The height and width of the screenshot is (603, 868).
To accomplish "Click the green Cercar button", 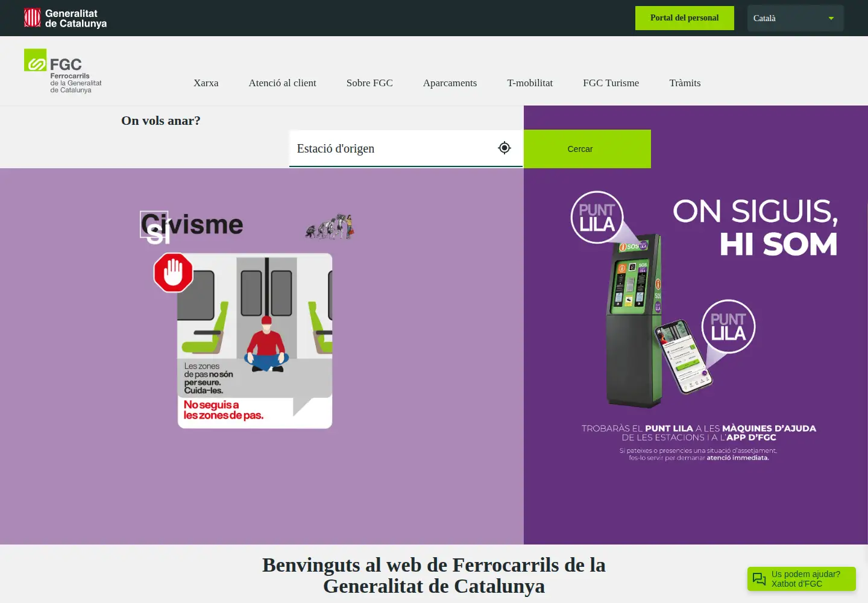I will tap(587, 149).
